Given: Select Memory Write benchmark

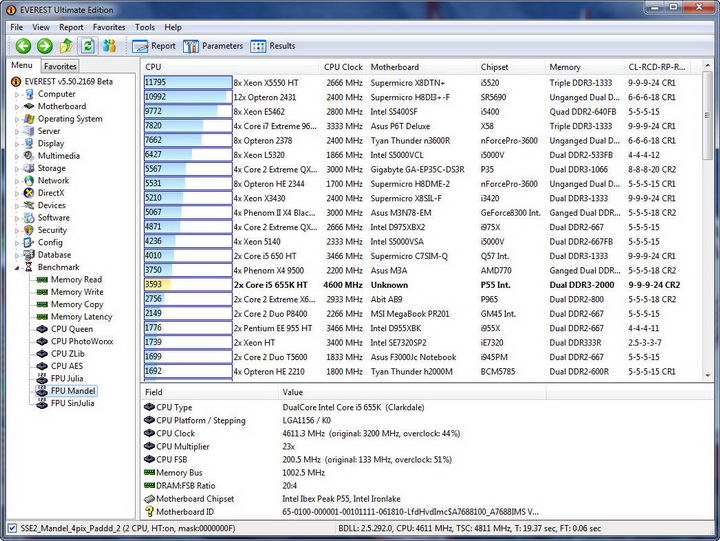Looking at the screenshot, I should [77, 292].
